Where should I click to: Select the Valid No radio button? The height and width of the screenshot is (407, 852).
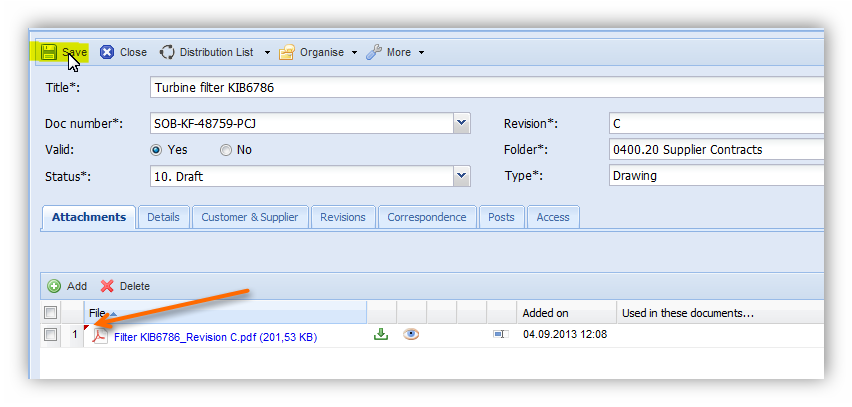(226, 150)
